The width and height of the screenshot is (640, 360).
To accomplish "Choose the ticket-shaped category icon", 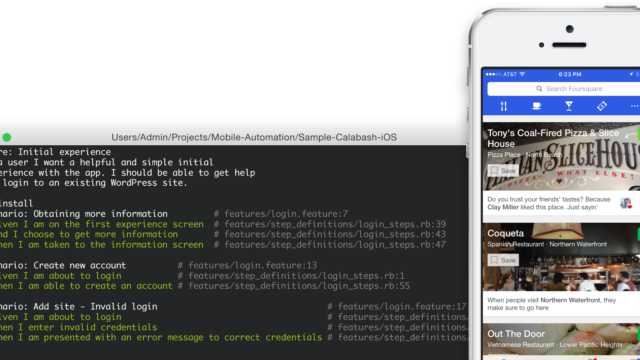I will 602,107.
